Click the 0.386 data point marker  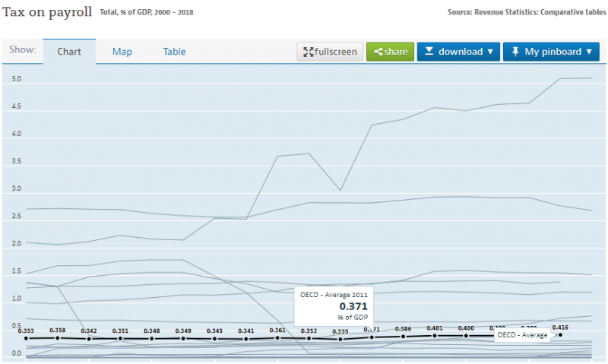tap(404, 336)
